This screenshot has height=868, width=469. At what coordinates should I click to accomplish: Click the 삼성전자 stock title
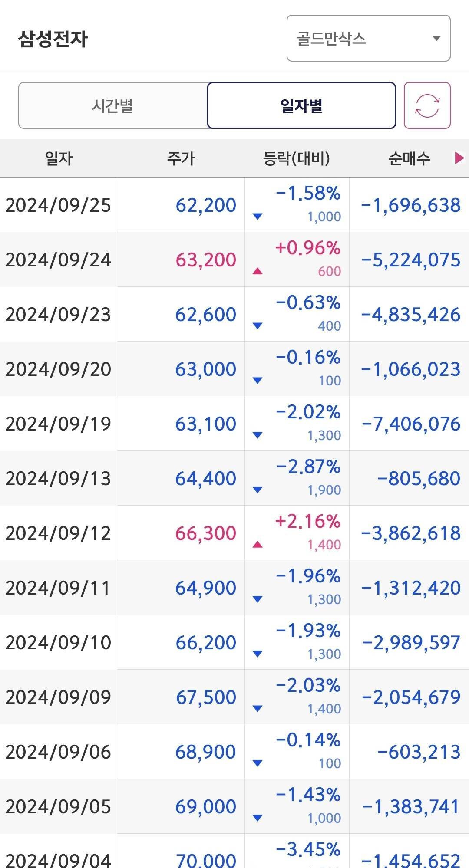[x=53, y=39]
